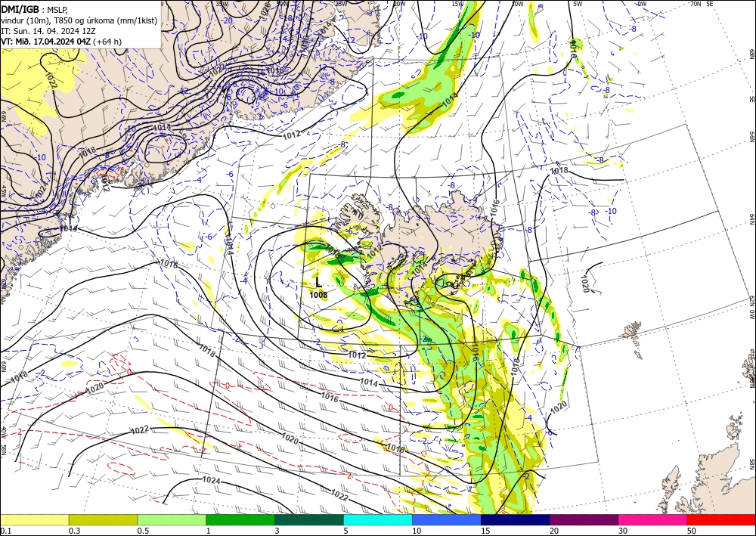Screen dimensions: 756x536
Task: Click the '25W' longitude label at top
Action: coord(341,3)
